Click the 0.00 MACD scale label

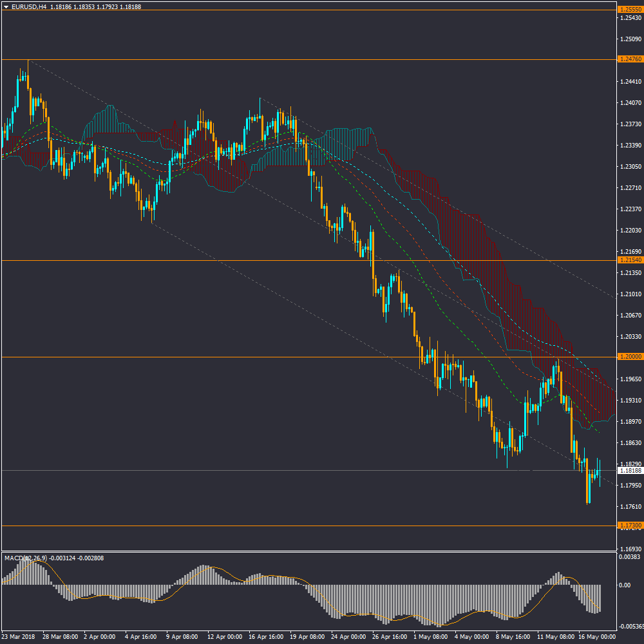coord(624,585)
